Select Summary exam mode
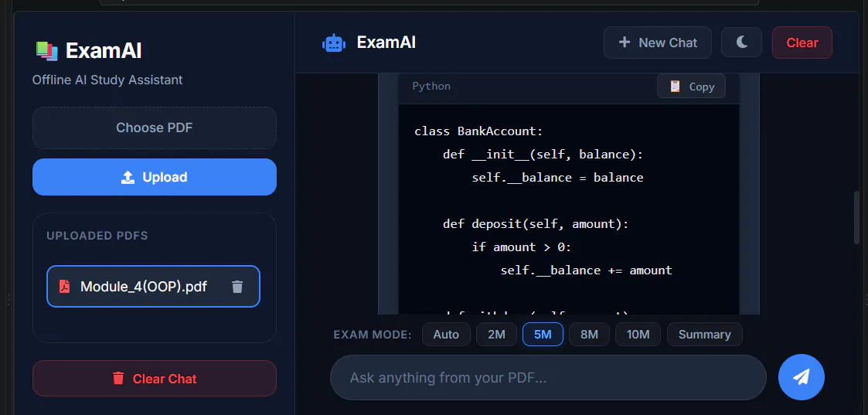This screenshot has width=868, height=415. [705, 334]
